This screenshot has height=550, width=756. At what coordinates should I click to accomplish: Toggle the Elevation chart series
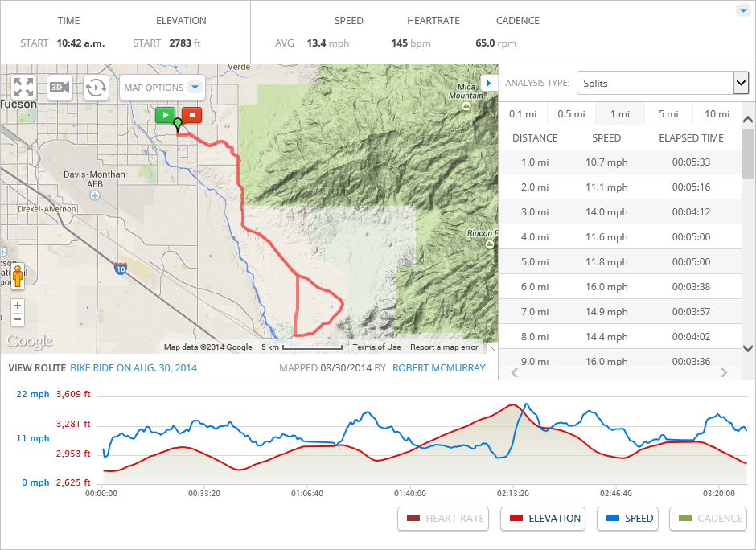tap(543, 519)
